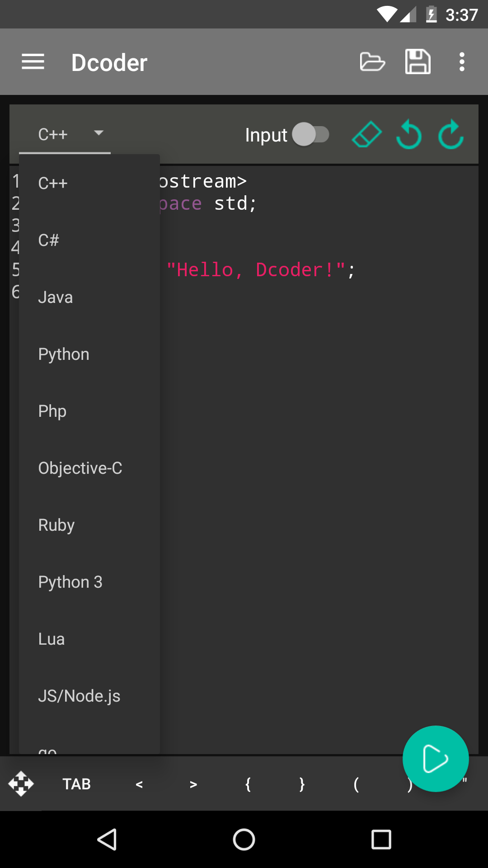This screenshot has width=488, height=868.
Task: Clear code with the eraser icon
Action: [x=366, y=134]
